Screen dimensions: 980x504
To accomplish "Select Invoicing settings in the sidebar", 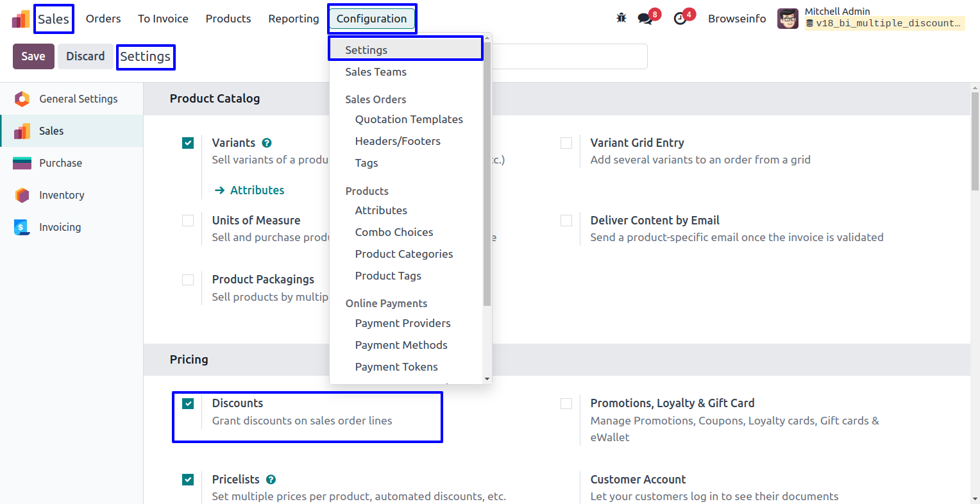I will [60, 227].
